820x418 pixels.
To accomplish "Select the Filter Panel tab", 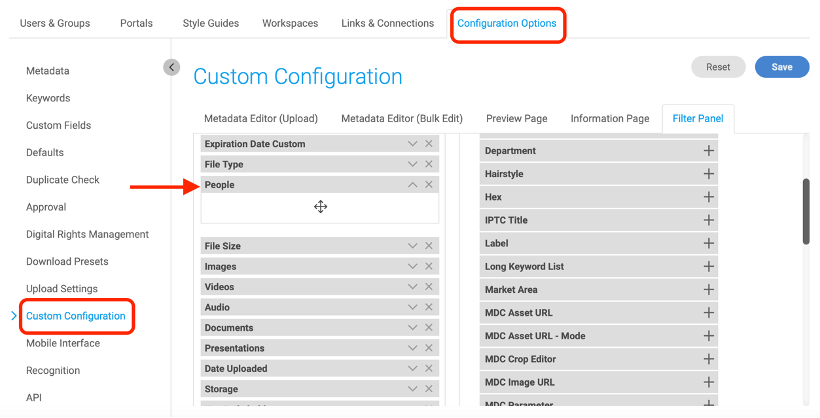I will point(698,119).
